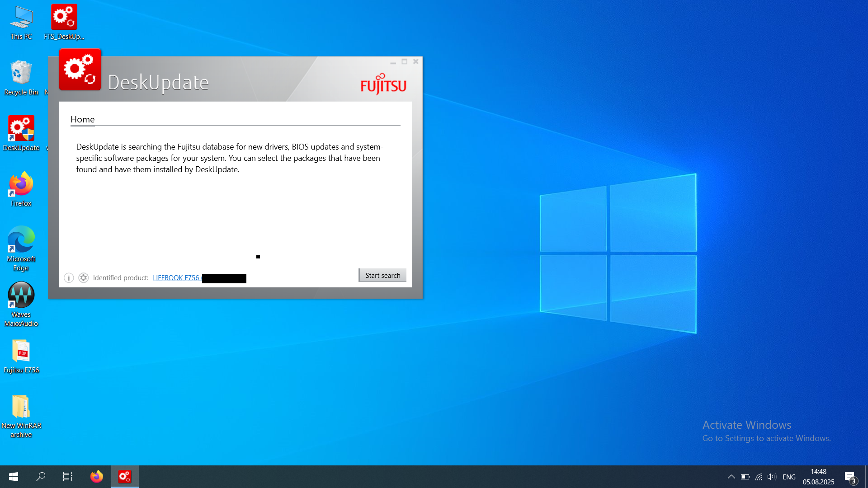Open the DeskUpdate info icon

pyautogui.click(x=69, y=278)
